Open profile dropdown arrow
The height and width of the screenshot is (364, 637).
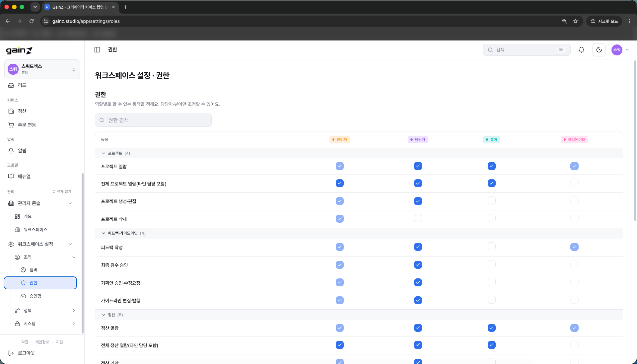coord(627,50)
